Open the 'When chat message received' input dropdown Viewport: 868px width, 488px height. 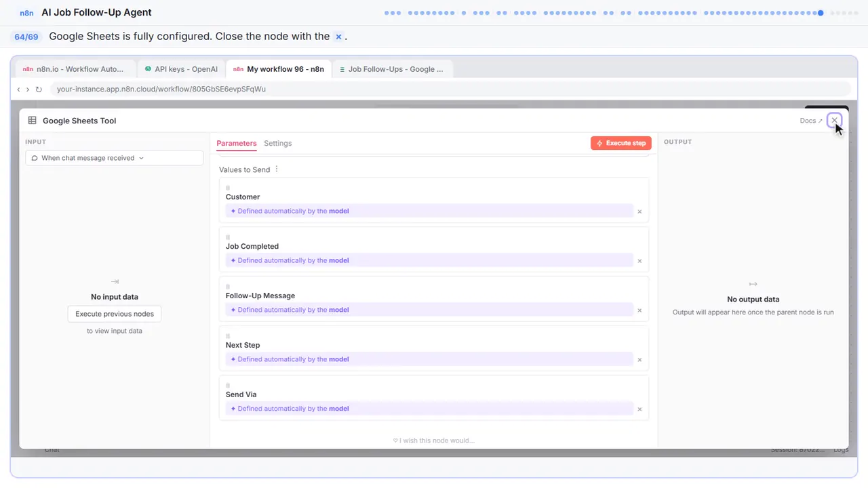[x=115, y=158]
